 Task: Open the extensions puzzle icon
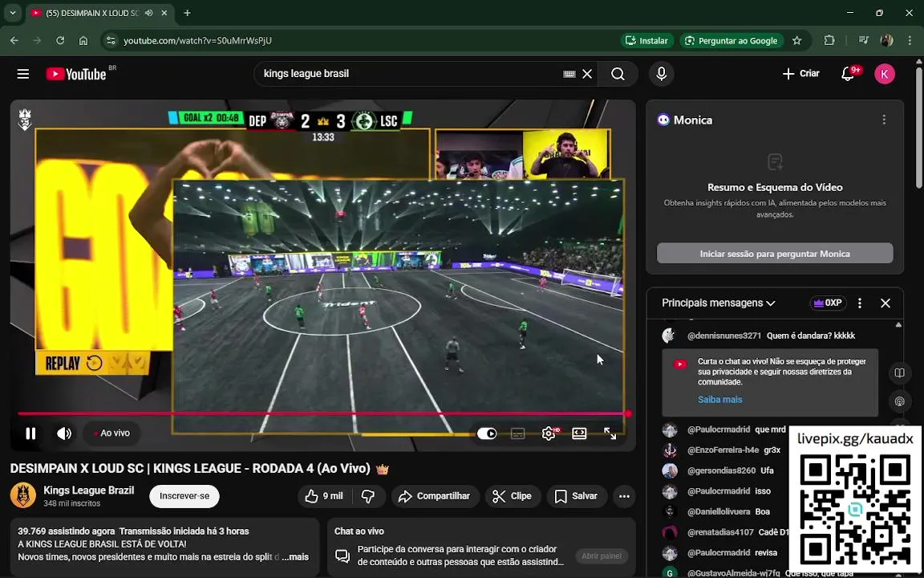(x=829, y=41)
